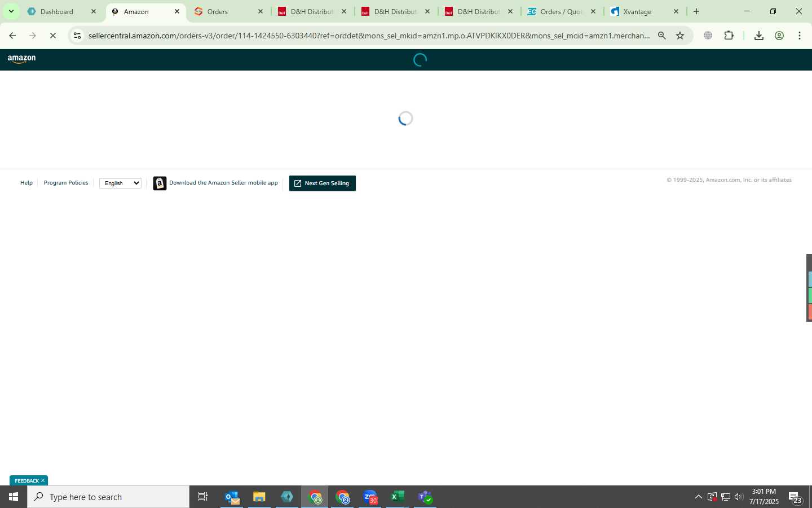Open Download the Amazon Seller mobile app link
This screenshot has height=508, width=812.
pyautogui.click(x=223, y=183)
